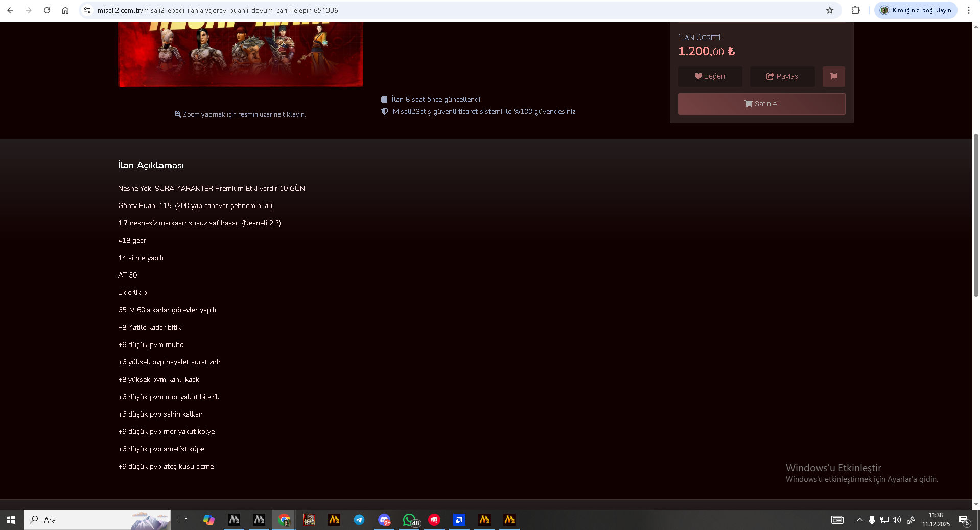Expand the hidden system tray icons
980x530 pixels.
[859, 520]
